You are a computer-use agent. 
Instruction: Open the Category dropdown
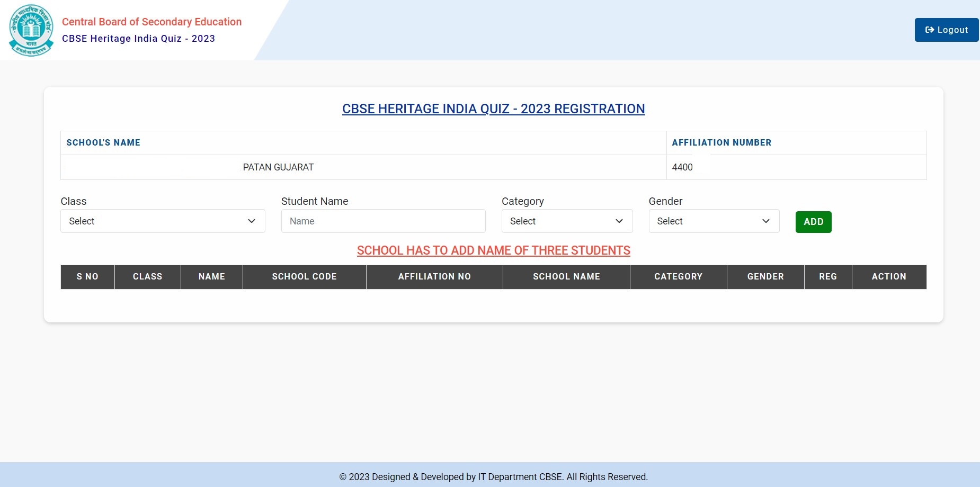coord(567,221)
